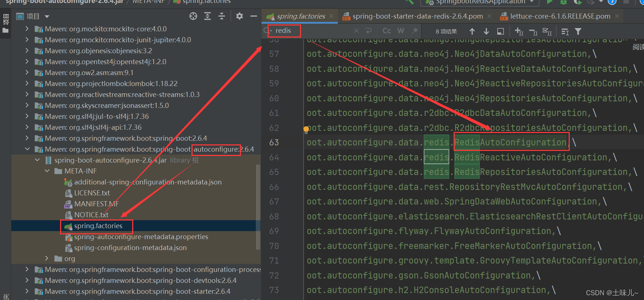Image resolution: width=644 pixels, height=300 pixels.
Task: Click META-INF breadcrumb in navigation bar
Action: (149, 2)
